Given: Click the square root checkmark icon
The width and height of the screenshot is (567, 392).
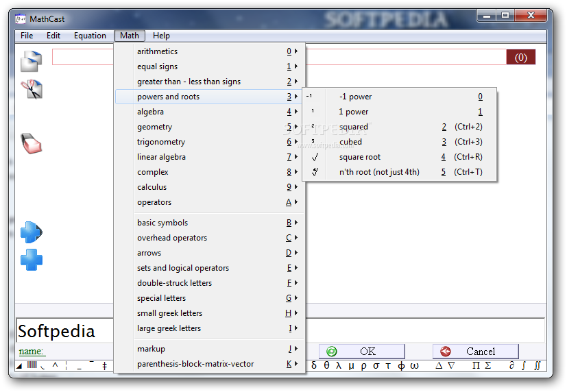Looking at the screenshot, I should click(x=315, y=157).
